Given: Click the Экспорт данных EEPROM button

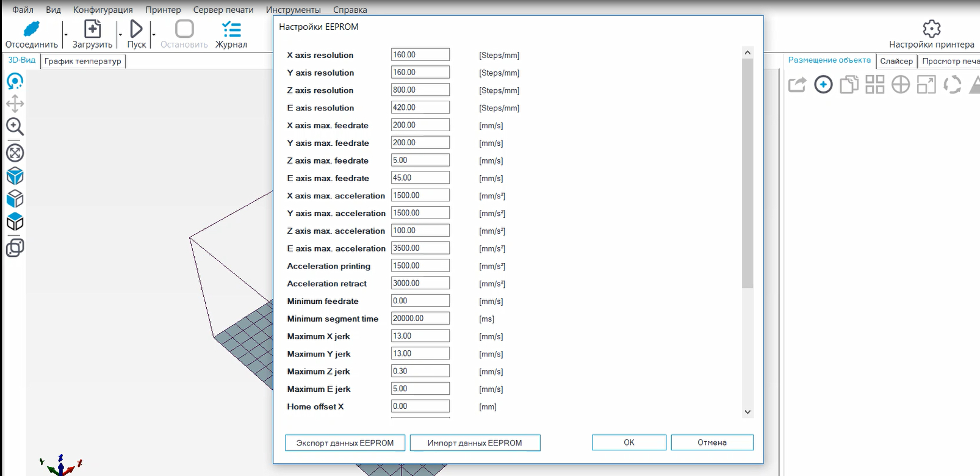Looking at the screenshot, I should [345, 443].
